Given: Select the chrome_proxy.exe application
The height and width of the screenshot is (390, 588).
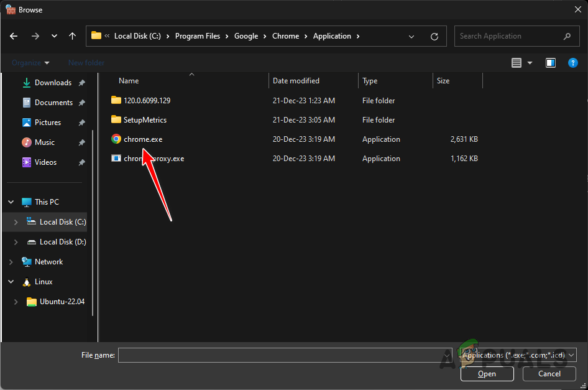Looking at the screenshot, I should pos(153,158).
